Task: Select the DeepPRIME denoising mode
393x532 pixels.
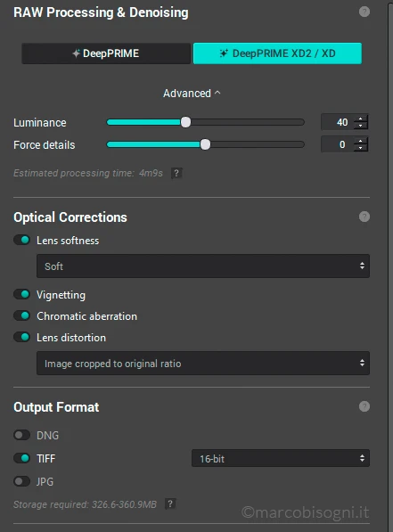Action: (106, 53)
